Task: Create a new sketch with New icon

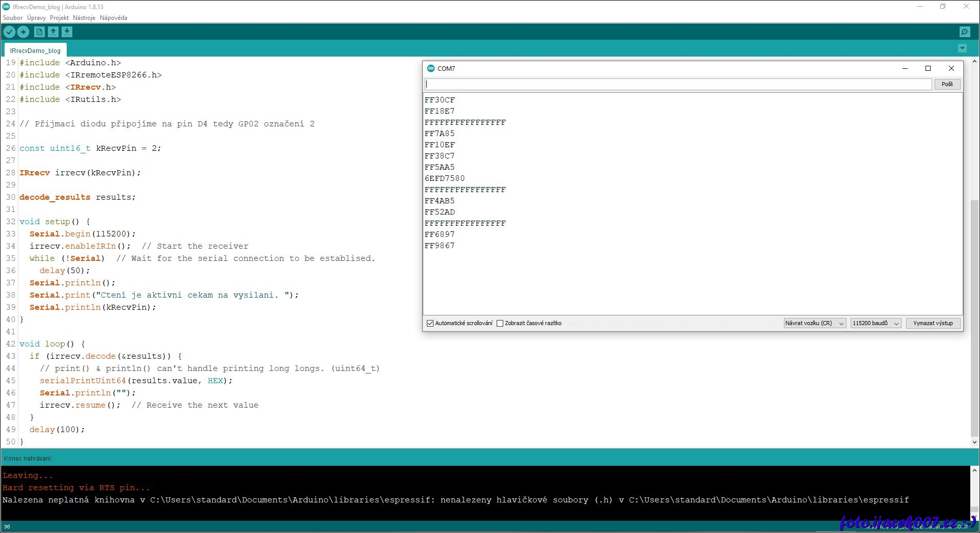Action: click(39, 32)
